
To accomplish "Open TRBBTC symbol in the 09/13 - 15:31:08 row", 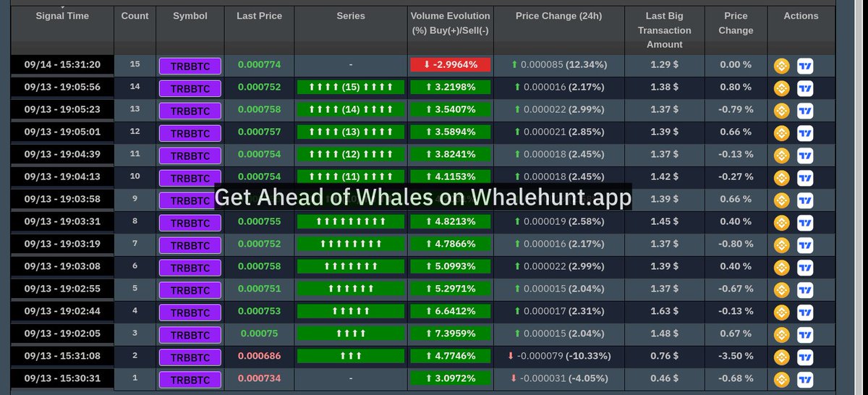I will pyautogui.click(x=190, y=357).
